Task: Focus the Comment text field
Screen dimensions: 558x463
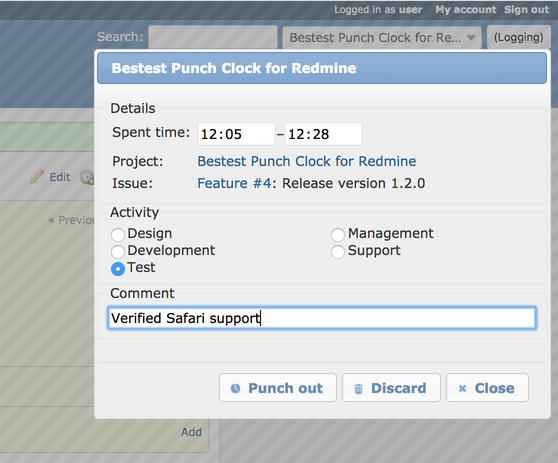Action: pyautogui.click(x=322, y=318)
